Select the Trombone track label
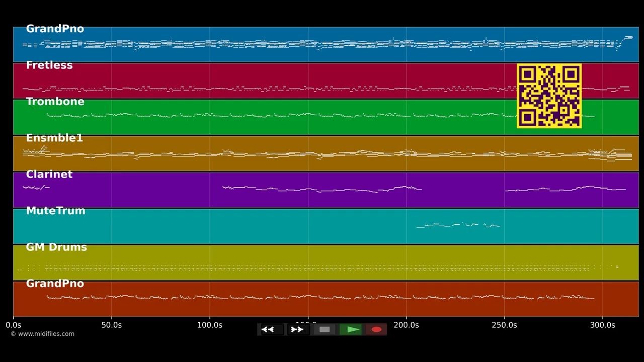 55,102
